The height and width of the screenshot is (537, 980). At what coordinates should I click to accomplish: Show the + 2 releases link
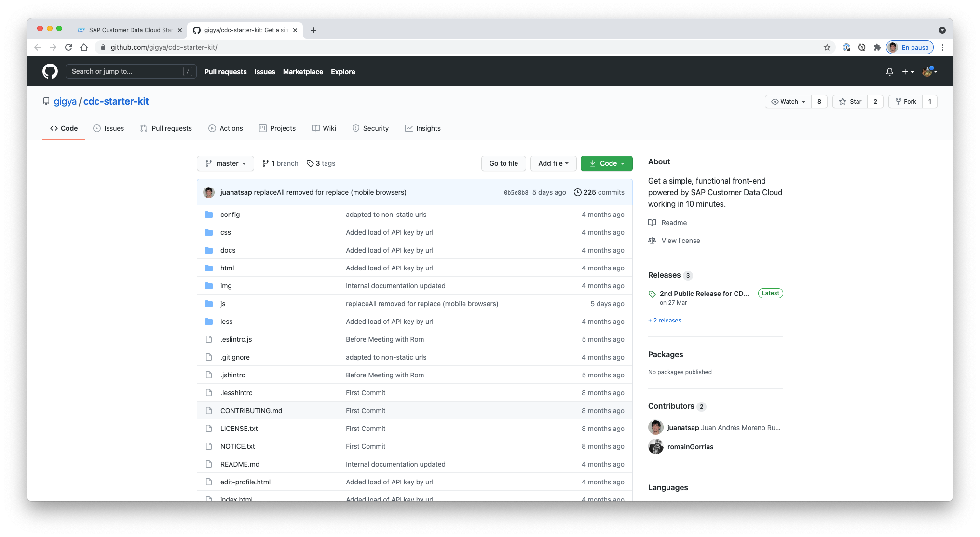click(x=665, y=321)
